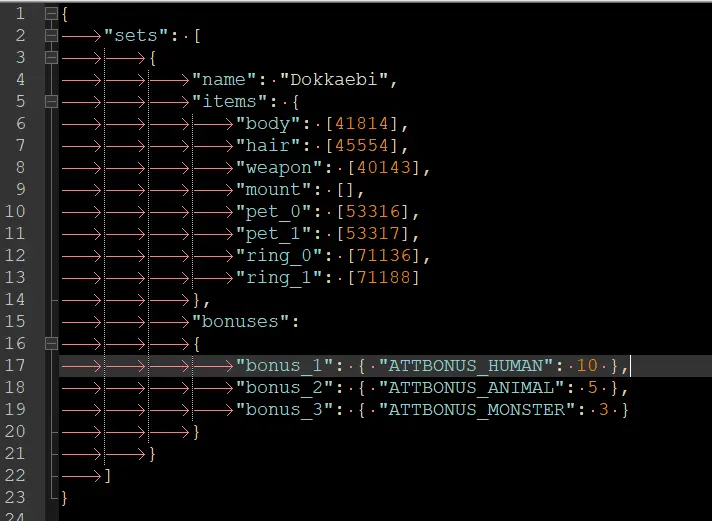Click the "hair" key
Screen dimensions: 712x521
(x=268, y=145)
